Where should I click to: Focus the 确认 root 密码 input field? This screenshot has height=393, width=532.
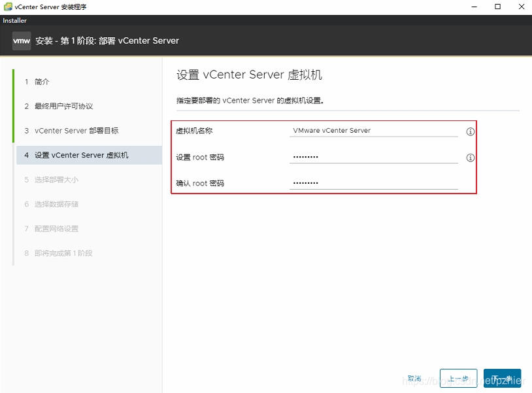pos(374,183)
